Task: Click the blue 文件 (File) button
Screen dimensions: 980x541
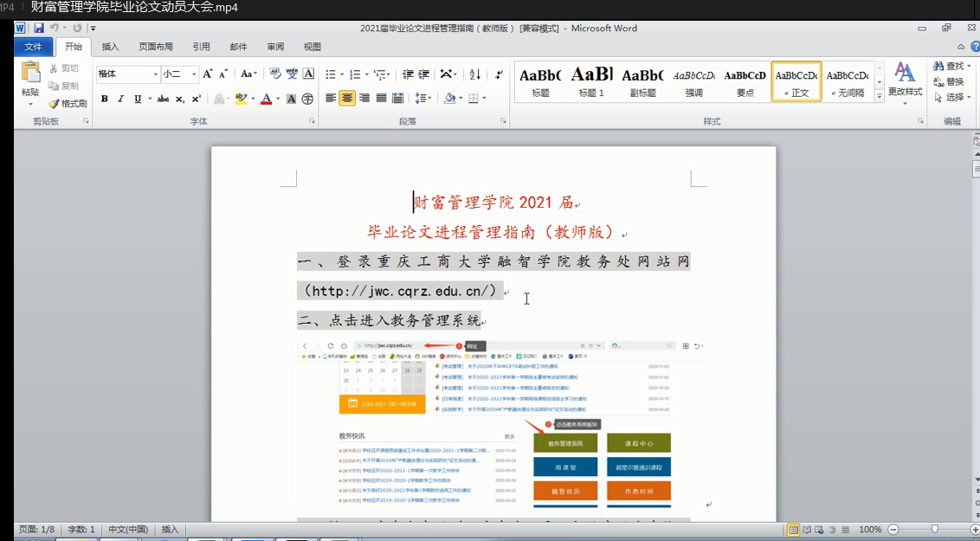Action: click(x=33, y=47)
